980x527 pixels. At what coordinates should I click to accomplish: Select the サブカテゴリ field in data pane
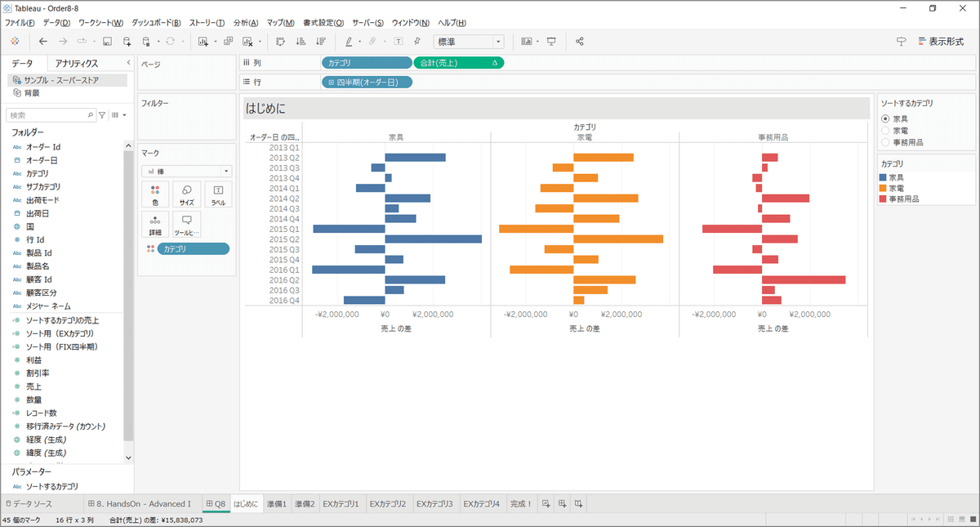[42, 186]
